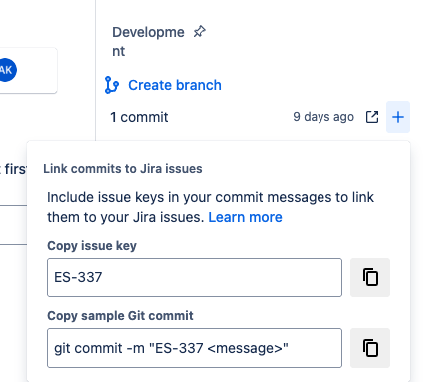This screenshot has width=428, height=382.
Task: Select the git commit sample text field
Action: pyautogui.click(x=194, y=348)
